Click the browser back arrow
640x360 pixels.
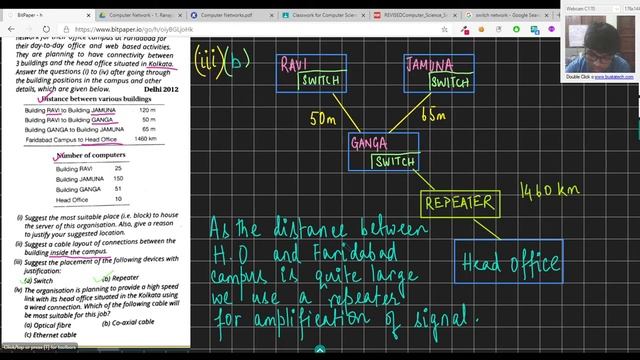pyautogui.click(x=11, y=29)
